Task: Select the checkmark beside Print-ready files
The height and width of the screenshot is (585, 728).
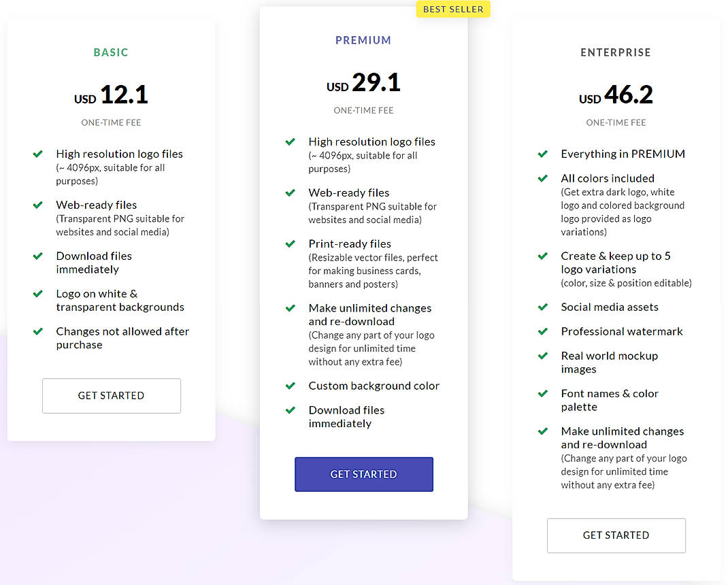Action: (290, 244)
